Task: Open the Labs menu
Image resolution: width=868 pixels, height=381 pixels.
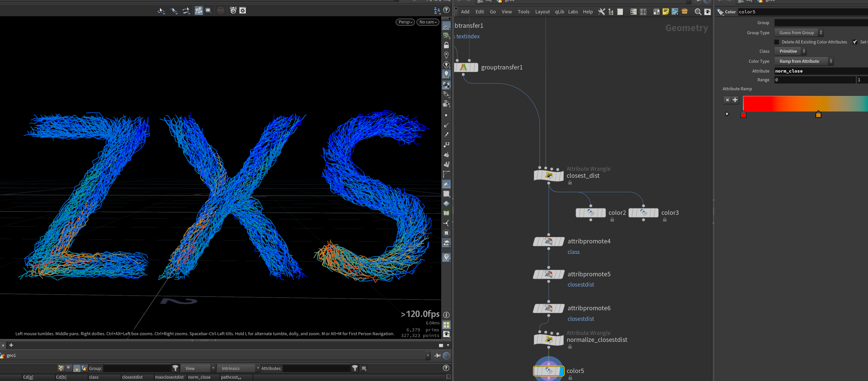Action: [573, 12]
